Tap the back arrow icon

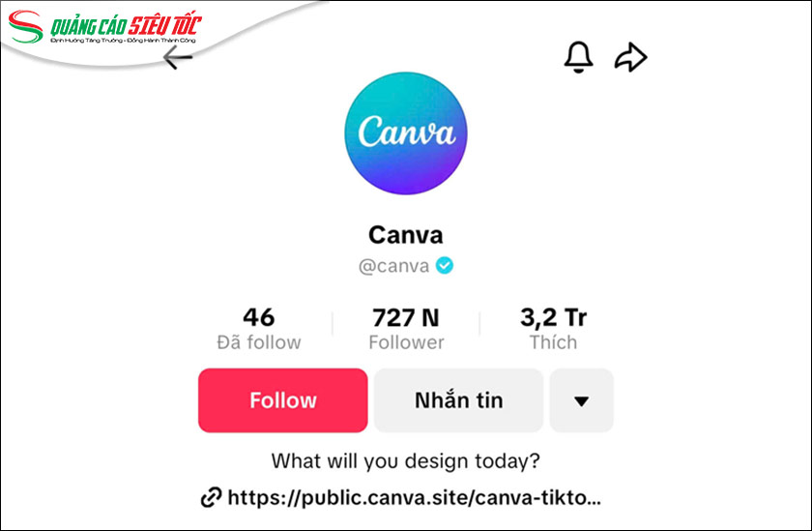[178, 57]
